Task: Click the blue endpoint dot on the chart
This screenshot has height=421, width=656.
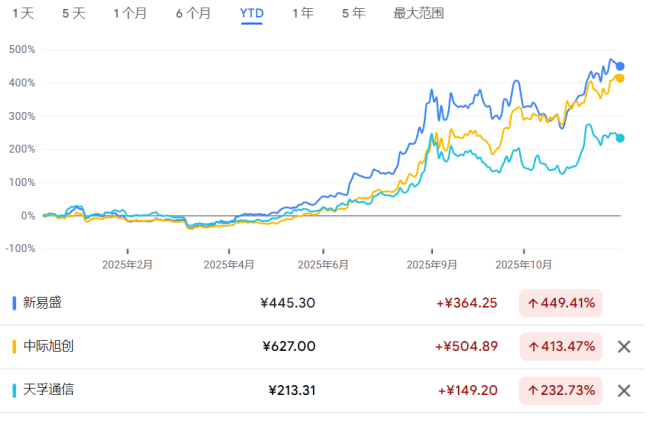Action: click(620, 66)
